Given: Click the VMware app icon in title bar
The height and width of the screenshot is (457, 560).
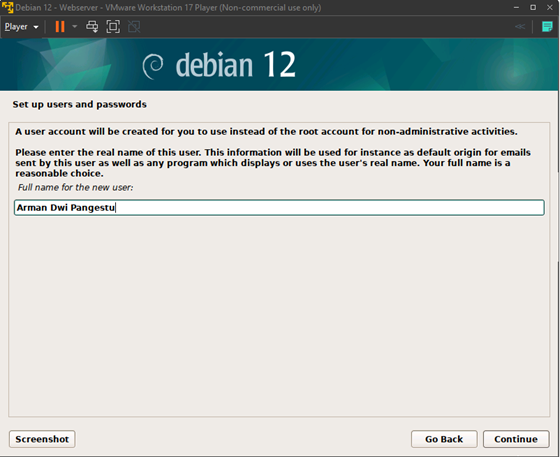Looking at the screenshot, I should (x=7, y=7).
